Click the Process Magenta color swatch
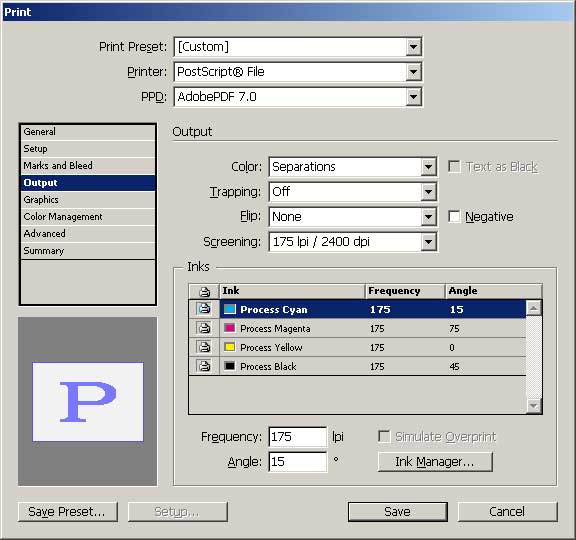The width and height of the screenshot is (576, 540). [230, 328]
